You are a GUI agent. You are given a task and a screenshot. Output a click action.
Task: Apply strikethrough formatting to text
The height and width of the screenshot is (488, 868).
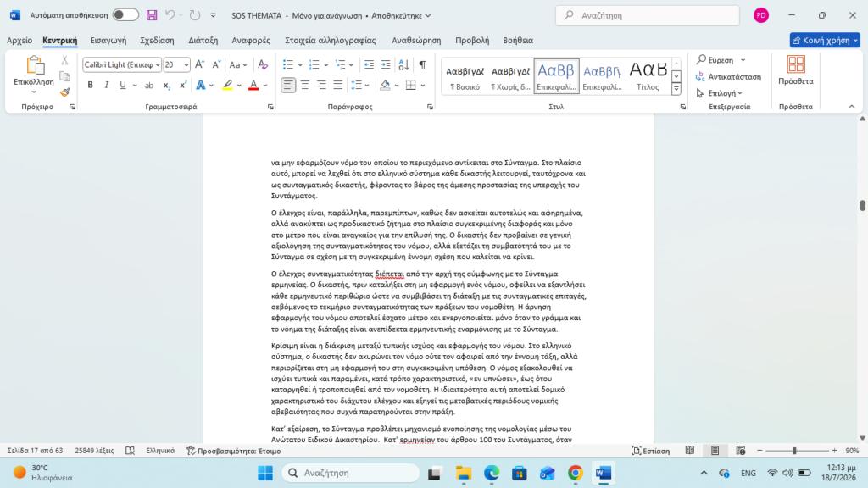[149, 86]
